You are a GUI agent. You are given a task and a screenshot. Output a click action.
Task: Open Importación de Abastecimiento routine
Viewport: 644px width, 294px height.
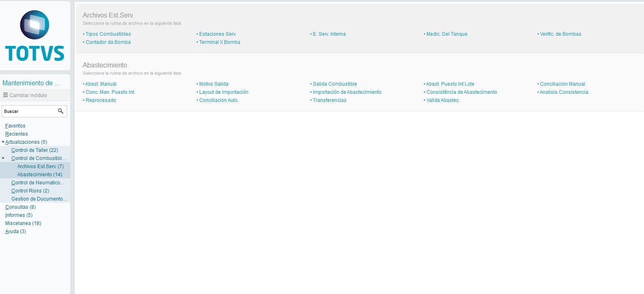(347, 92)
